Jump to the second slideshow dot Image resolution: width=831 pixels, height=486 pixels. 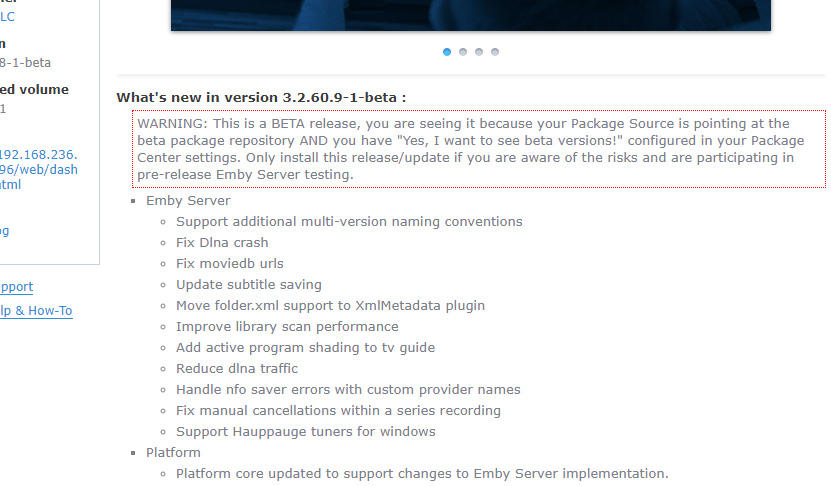[x=463, y=52]
